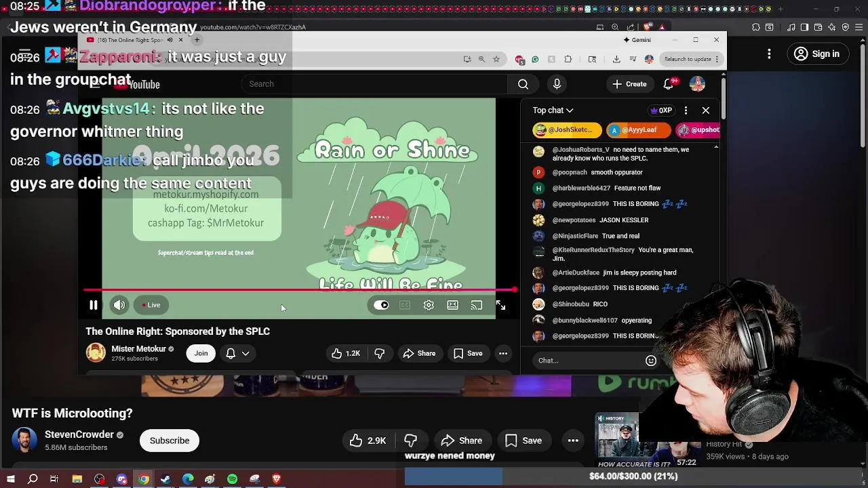868x488 pixels.
Task: Start voice search with the microphone icon
Action: (557, 84)
